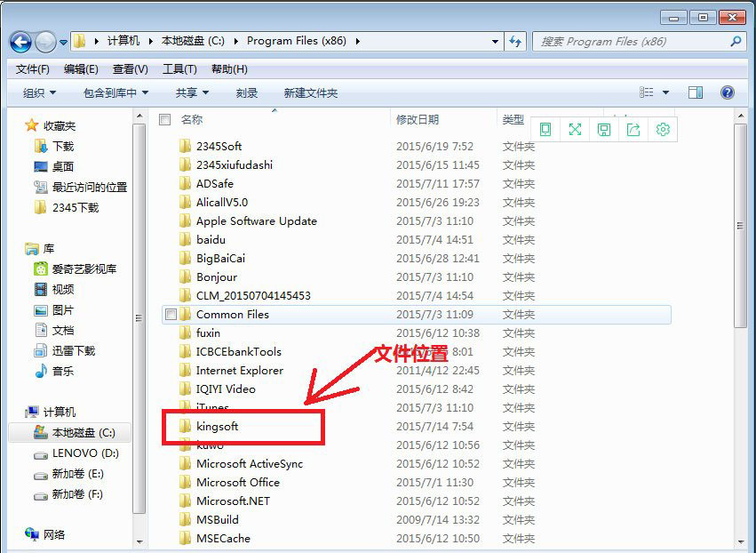756x553 pixels.
Task: Select the Internet Explorer folder icon
Action: (x=185, y=370)
